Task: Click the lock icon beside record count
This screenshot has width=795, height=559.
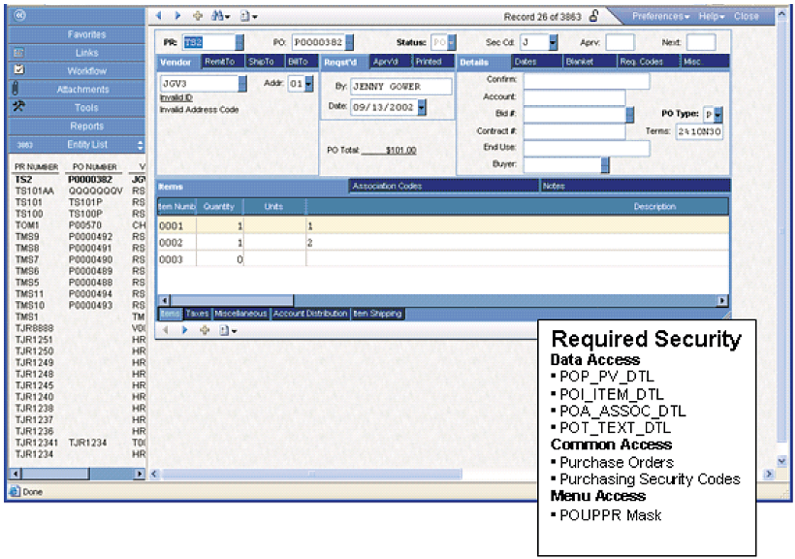Action: tap(594, 16)
